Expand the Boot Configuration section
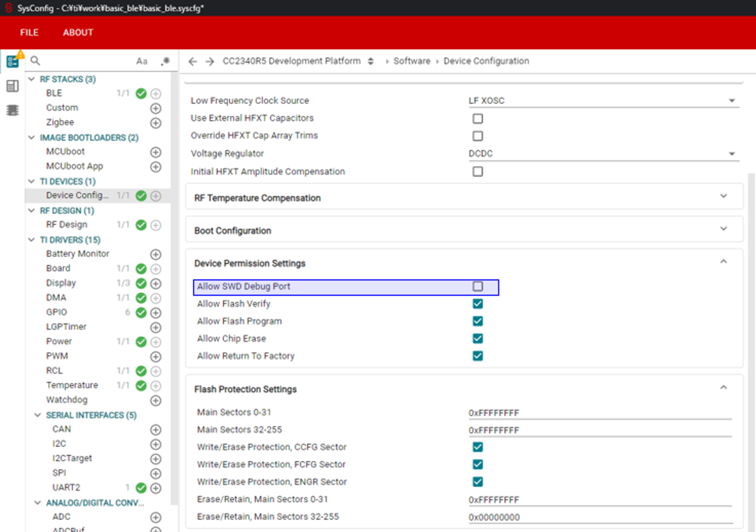Screen dimensions: 756x532 tap(464, 231)
